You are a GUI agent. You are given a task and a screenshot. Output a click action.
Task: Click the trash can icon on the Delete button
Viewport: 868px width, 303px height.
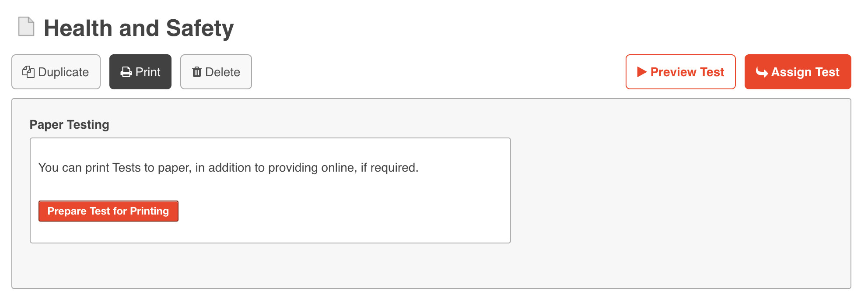point(197,72)
